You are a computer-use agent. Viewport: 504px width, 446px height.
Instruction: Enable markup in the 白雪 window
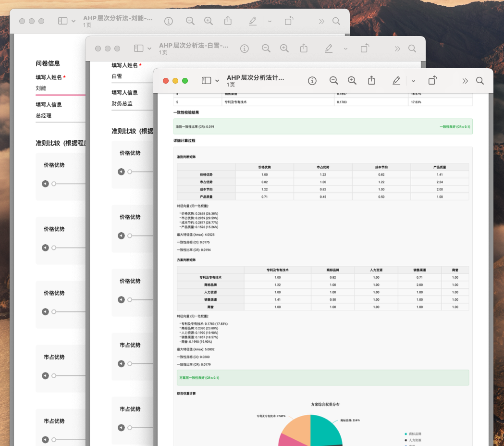329,49
